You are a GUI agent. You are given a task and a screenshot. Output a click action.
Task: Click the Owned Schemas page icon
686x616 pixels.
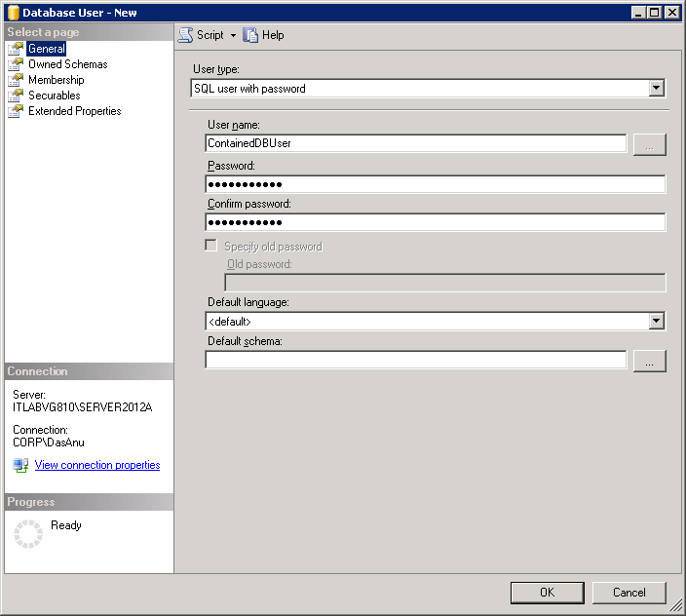tap(16, 64)
